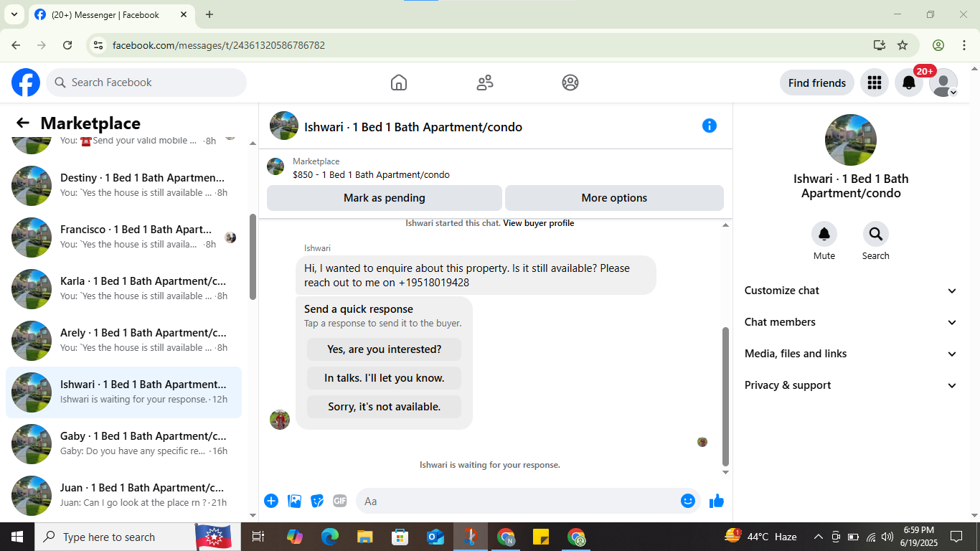Click the Find friends button
The width and height of the screenshot is (980, 551).
click(817, 83)
